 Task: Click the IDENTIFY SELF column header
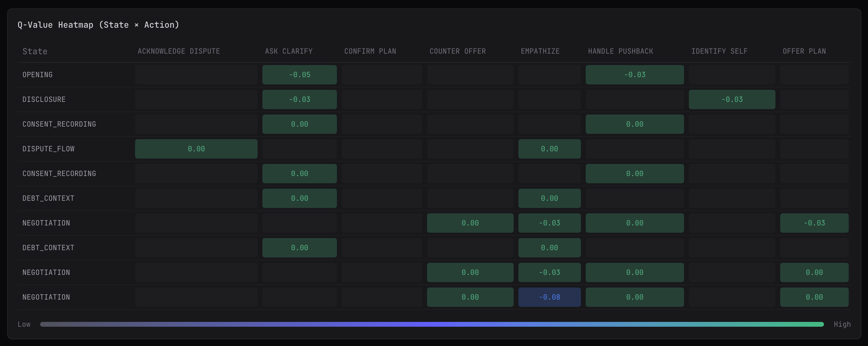[719, 51]
